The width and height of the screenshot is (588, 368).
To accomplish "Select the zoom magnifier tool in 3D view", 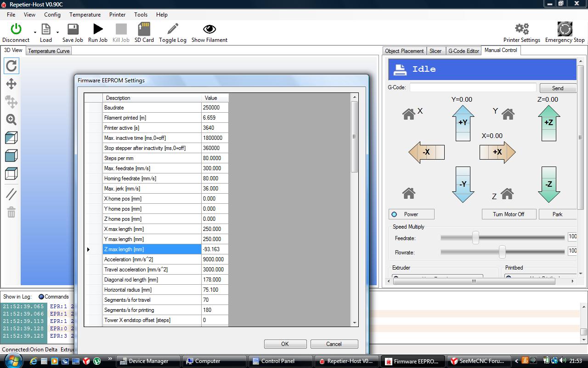I will (11, 120).
